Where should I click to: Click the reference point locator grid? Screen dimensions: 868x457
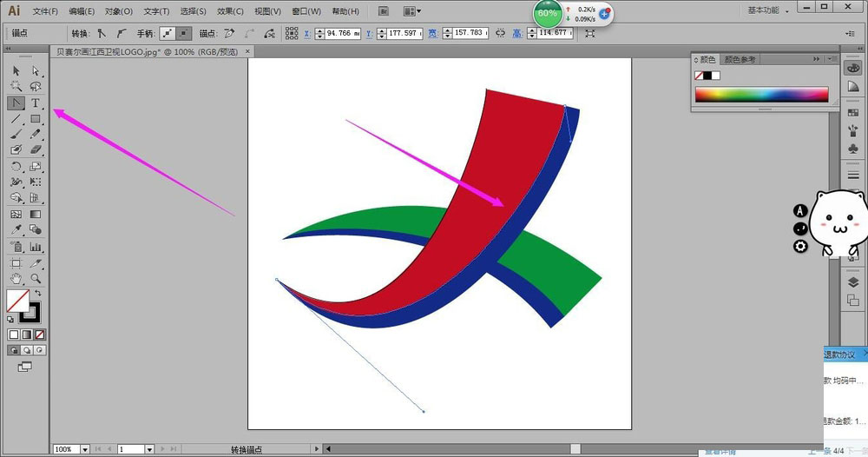click(292, 33)
